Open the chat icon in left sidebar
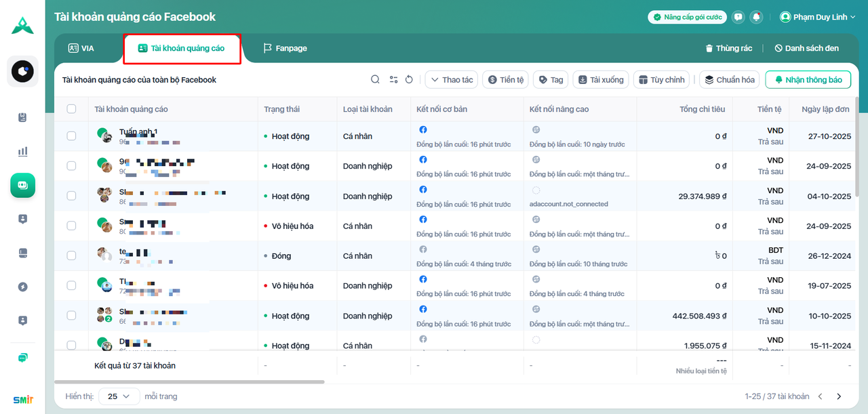Viewport: 868px width, 414px height. 23,358
